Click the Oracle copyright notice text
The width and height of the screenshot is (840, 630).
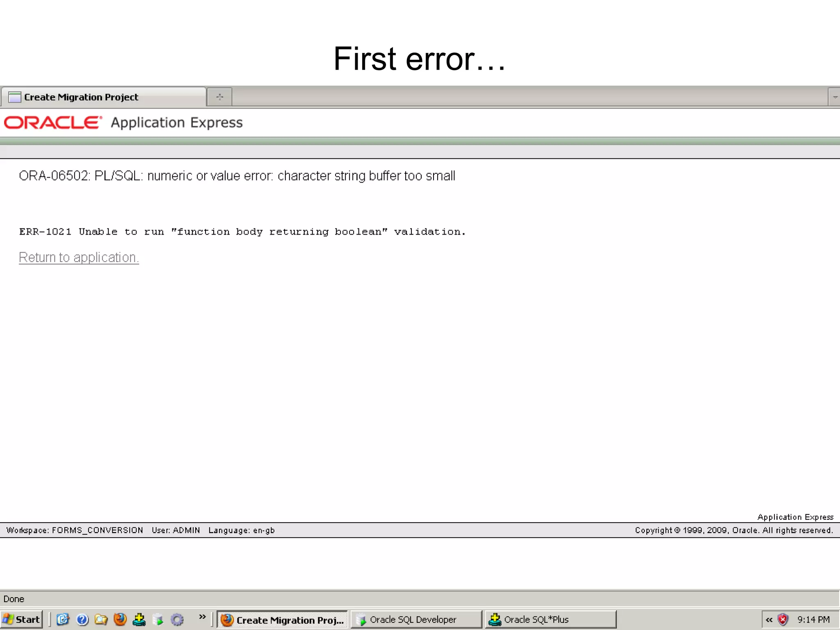pos(734,530)
